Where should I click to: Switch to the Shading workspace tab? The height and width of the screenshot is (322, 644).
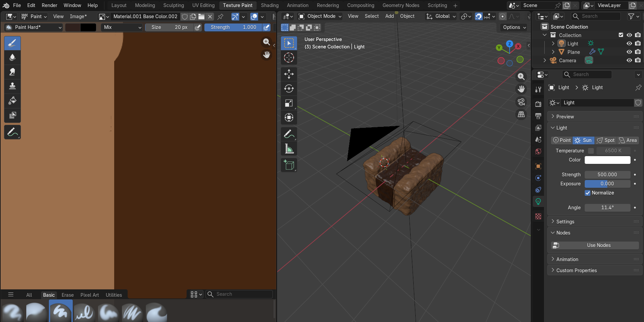269,5
